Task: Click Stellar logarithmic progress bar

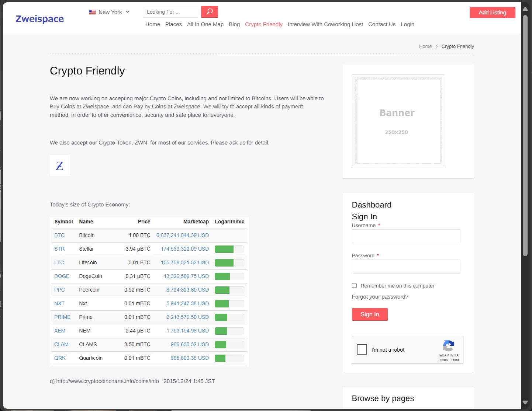Action: pyautogui.click(x=229, y=249)
